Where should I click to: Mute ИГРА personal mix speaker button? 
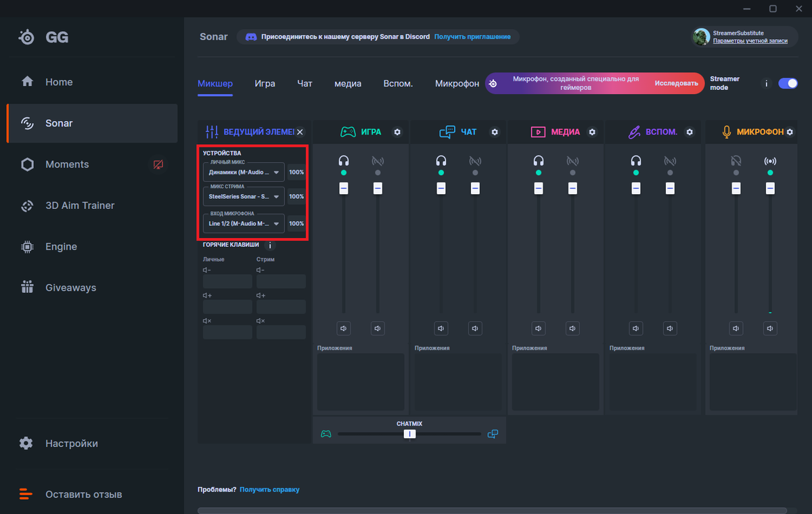(344, 328)
